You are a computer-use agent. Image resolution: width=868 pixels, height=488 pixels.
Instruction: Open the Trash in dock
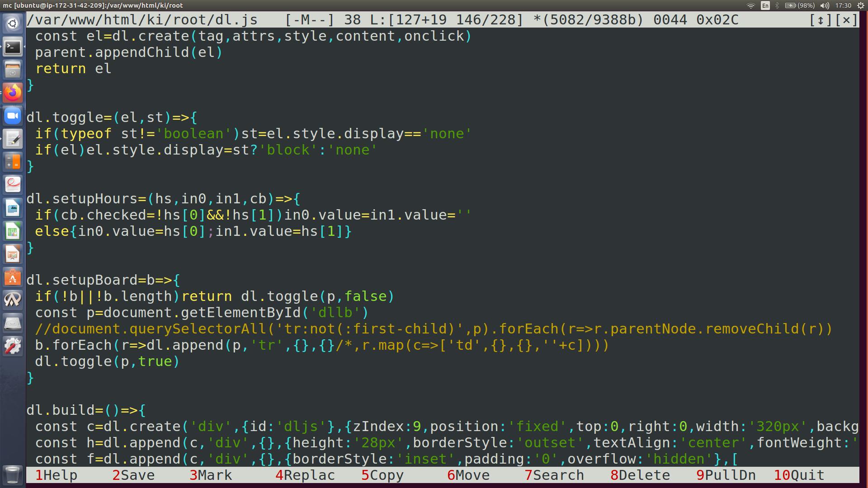(13, 474)
